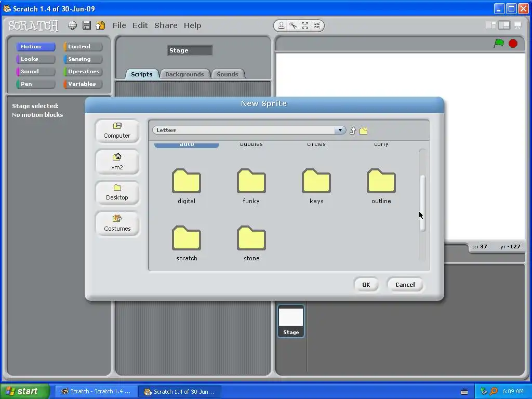Select the Sound block category
The image size is (532, 399).
[x=36, y=72]
